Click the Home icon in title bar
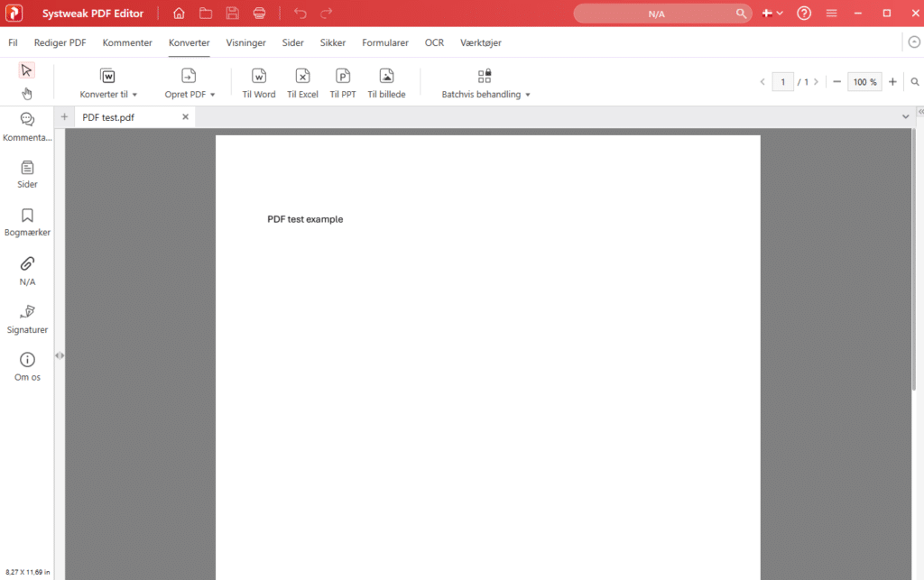This screenshot has height=580, width=924. coord(179,13)
